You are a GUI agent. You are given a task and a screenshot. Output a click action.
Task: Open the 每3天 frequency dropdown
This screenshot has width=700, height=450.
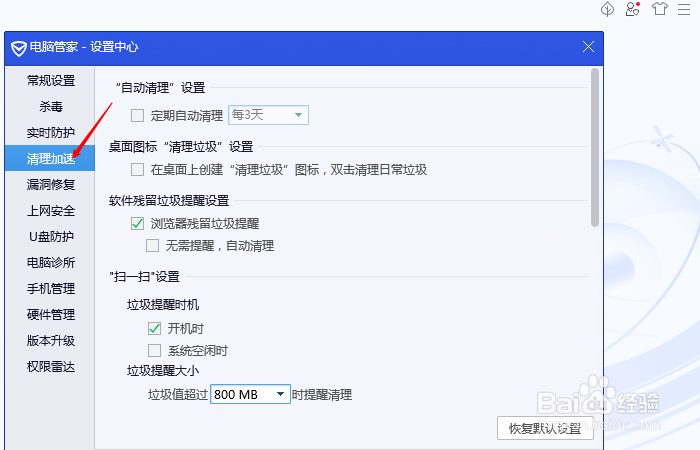pos(268,115)
